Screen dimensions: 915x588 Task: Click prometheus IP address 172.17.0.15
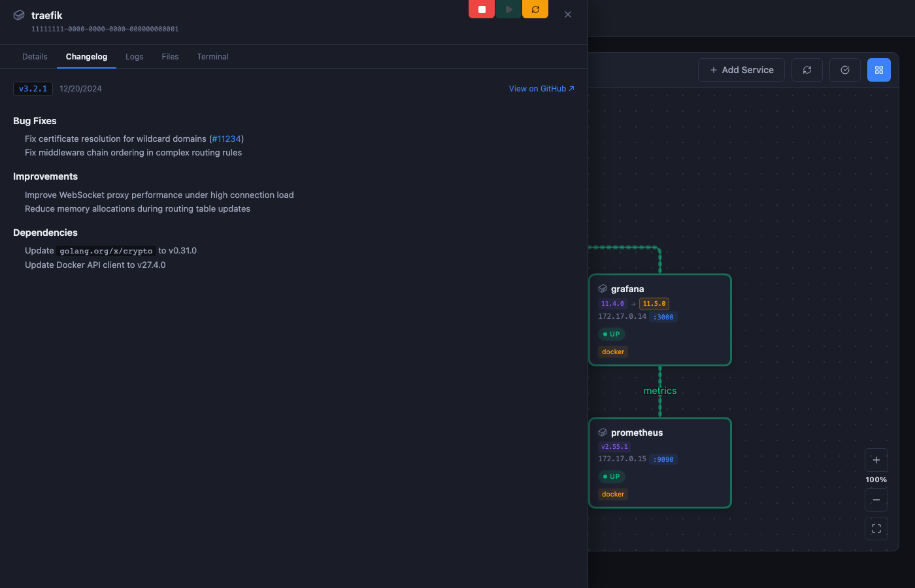click(622, 459)
